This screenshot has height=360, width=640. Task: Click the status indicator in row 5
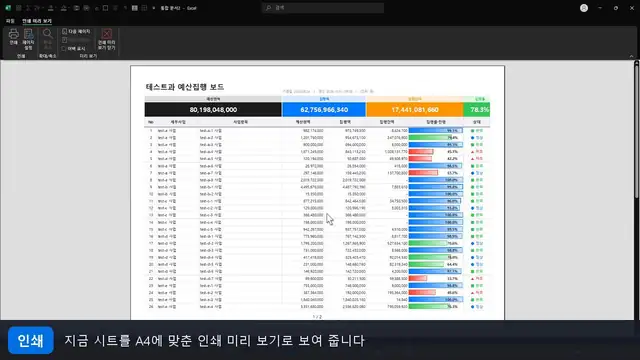[477, 159]
